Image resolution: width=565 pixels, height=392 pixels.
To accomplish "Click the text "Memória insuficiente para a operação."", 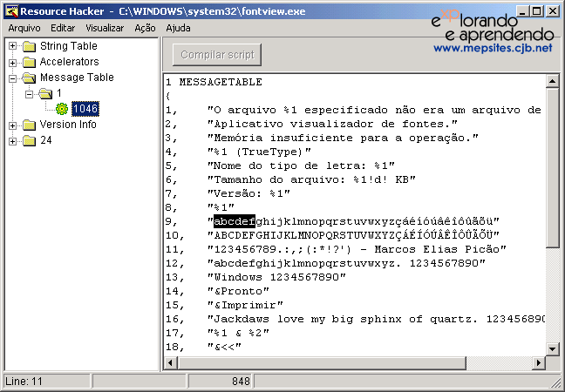I will click(343, 138).
